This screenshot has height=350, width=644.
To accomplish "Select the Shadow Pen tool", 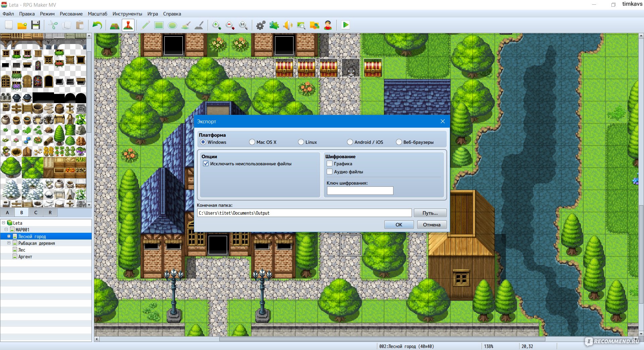I will (x=199, y=25).
